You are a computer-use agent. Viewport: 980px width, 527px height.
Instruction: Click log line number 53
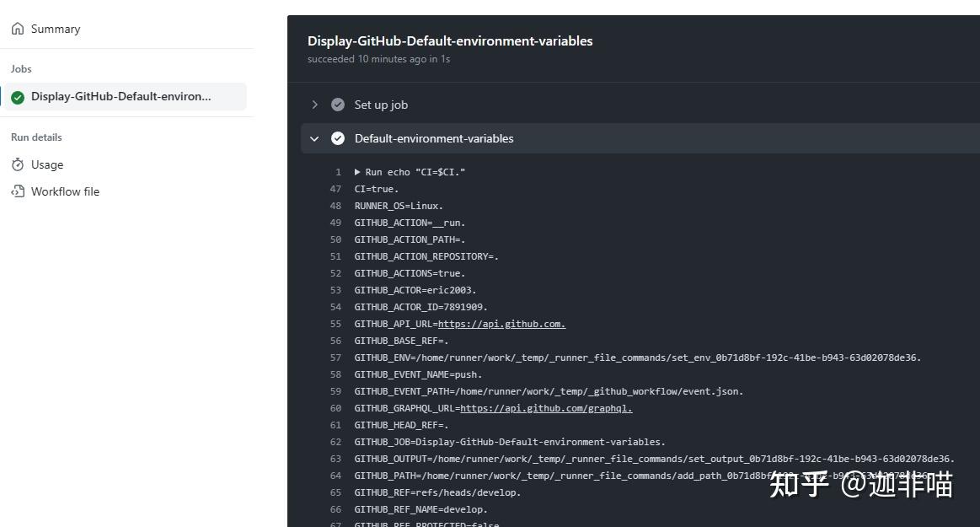point(335,290)
